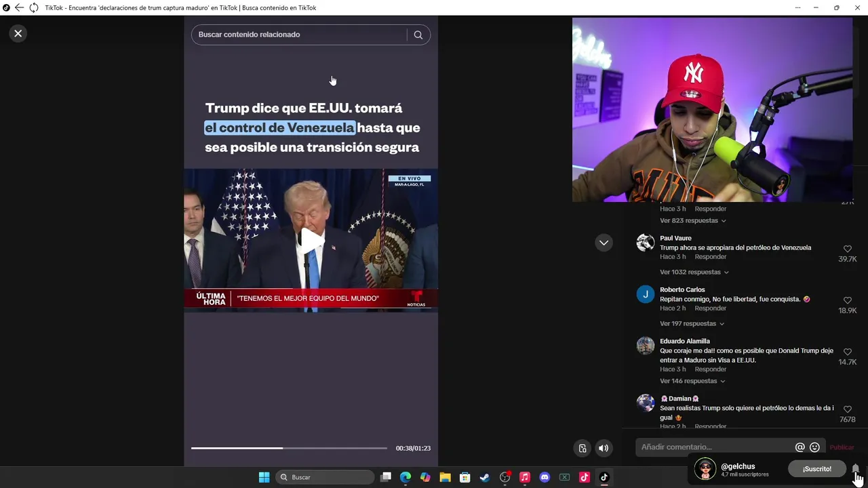Viewport: 868px width, 488px height.
Task: Open Apple Music from the taskbar
Action: click(524, 477)
